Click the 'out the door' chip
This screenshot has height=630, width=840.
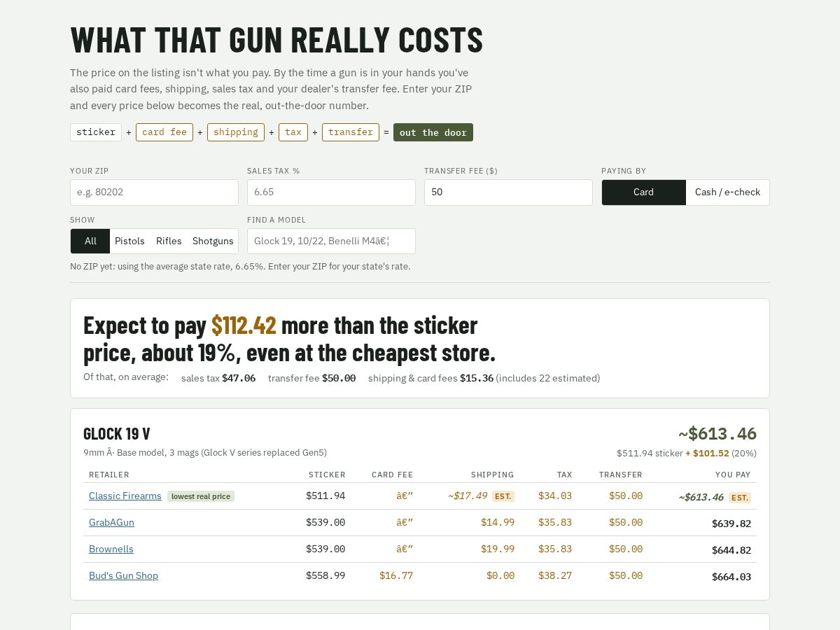tap(433, 132)
